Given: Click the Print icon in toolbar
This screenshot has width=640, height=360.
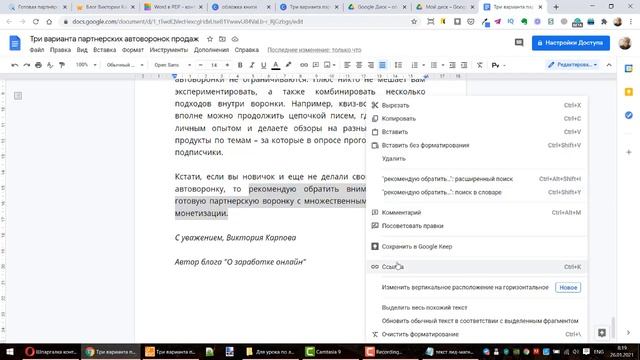Looking at the screenshot, I should tap(38, 65).
